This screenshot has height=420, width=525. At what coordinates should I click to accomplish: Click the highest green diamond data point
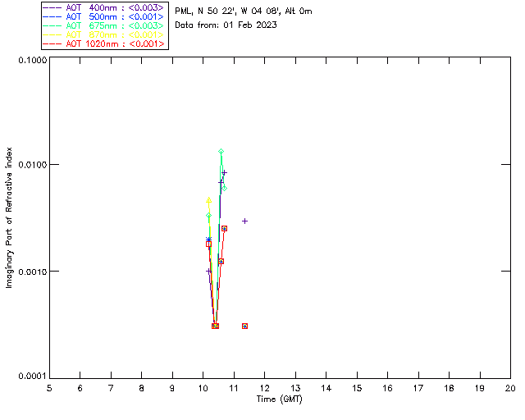(221, 152)
